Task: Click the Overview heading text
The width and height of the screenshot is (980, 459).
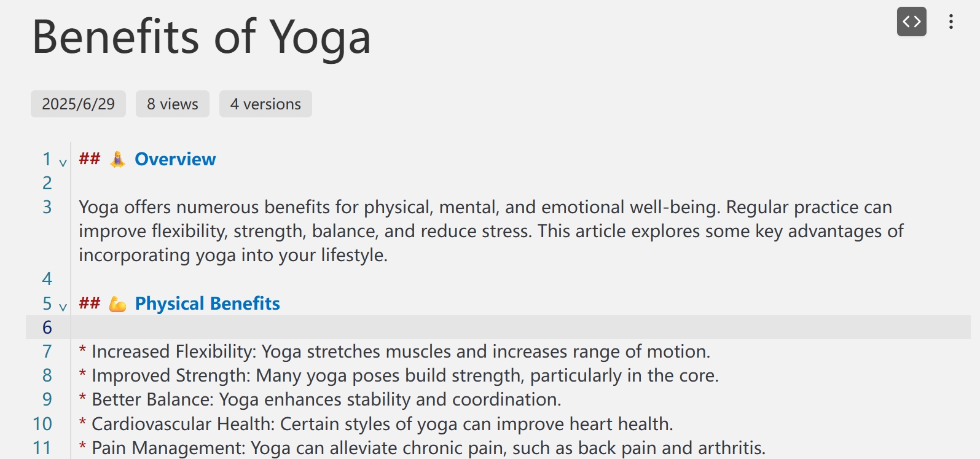Action: pos(175,159)
